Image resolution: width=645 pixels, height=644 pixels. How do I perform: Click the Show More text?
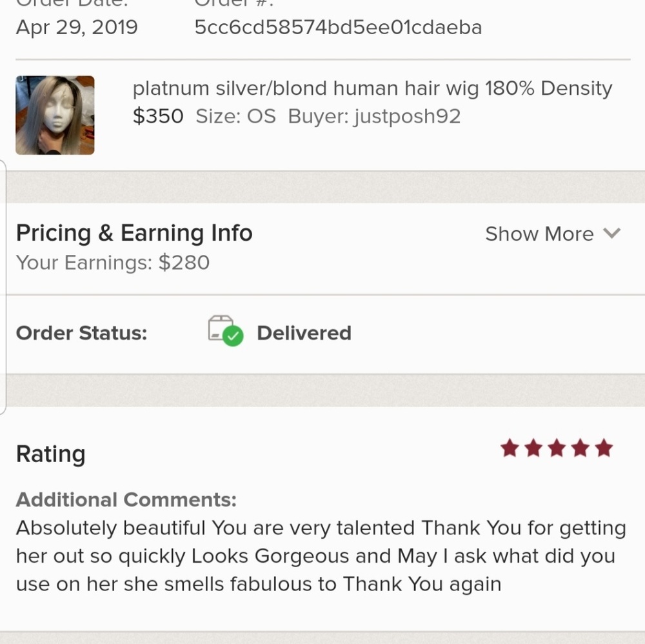[539, 234]
